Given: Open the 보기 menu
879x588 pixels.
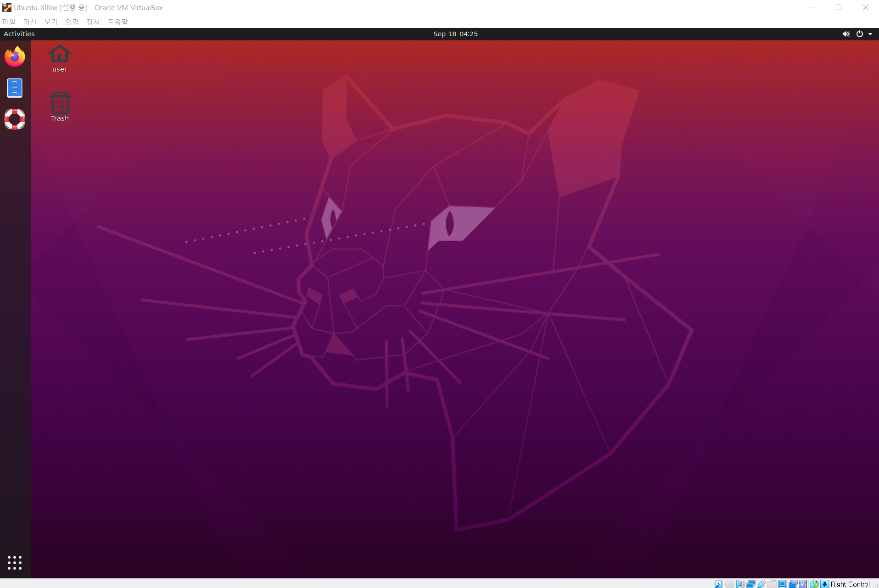Looking at the screenshot, I should pos(51,22).
